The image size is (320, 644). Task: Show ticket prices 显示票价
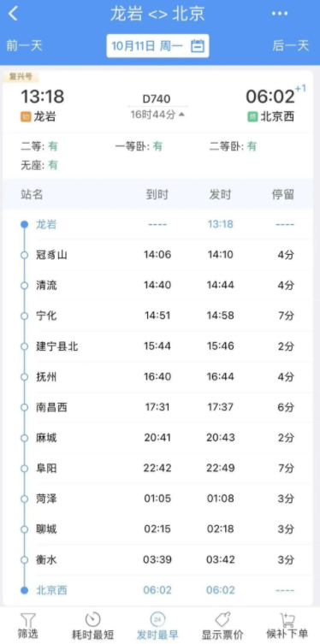point(222,626)
